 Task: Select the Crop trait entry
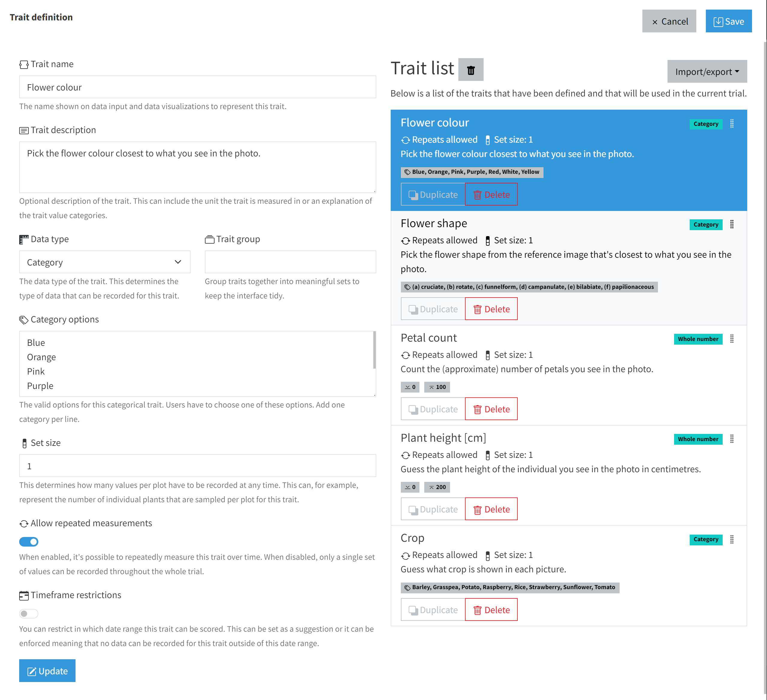pyautogui.click(x=568, y=576)
